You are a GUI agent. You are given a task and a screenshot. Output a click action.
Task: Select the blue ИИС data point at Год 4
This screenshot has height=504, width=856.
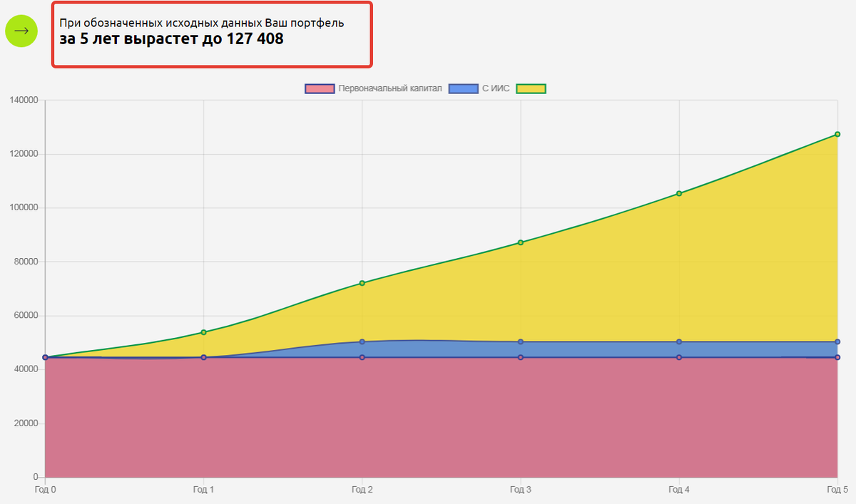[x=679, y=341]
